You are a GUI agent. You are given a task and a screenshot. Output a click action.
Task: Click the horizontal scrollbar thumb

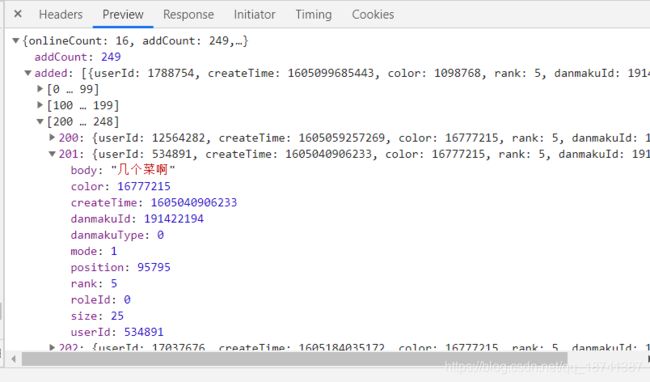pyautogui.click(x=294, y=359)
